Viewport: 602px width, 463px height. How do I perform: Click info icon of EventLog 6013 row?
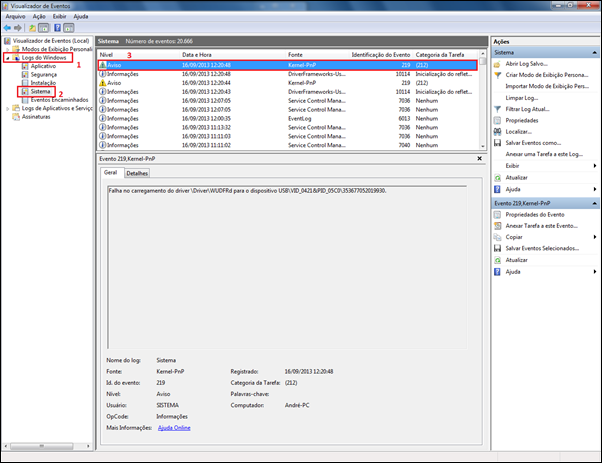tap(103, 118)
